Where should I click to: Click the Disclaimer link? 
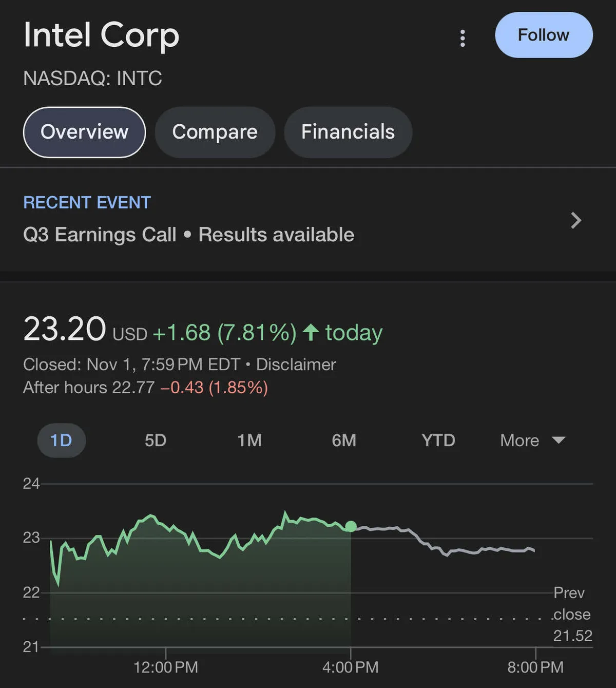tap(296, 365)
